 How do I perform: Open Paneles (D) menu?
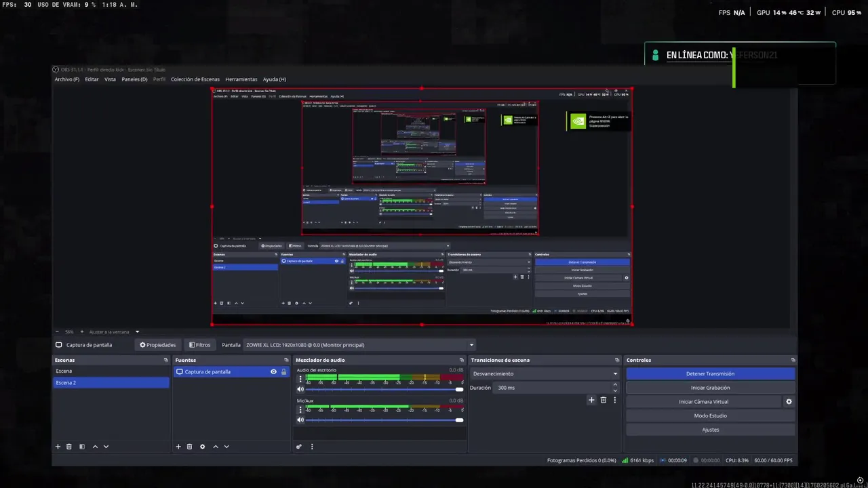point(134,79)
